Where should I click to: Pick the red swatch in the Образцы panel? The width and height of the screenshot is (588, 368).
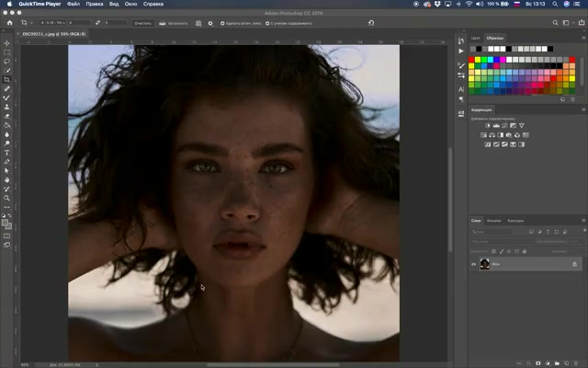coord(472,61)
